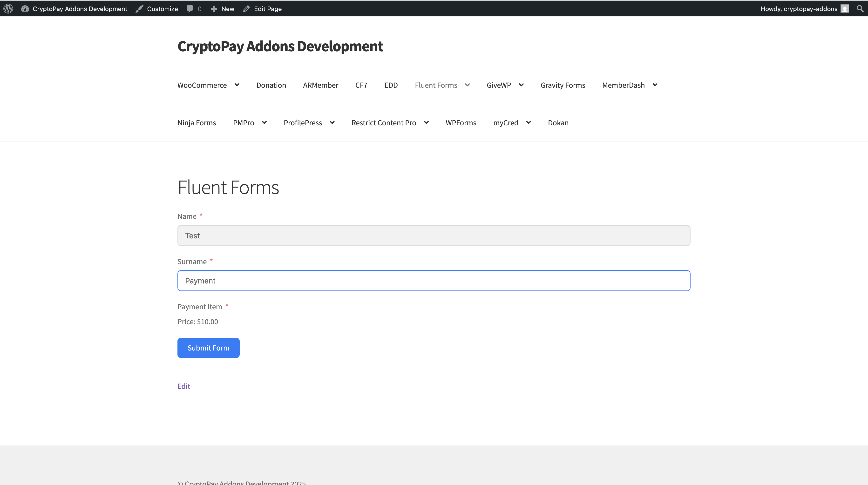Select the CF7 menu item
This screenshot has height=485, width=868.
pyautogui.click(x=361, y=85)
